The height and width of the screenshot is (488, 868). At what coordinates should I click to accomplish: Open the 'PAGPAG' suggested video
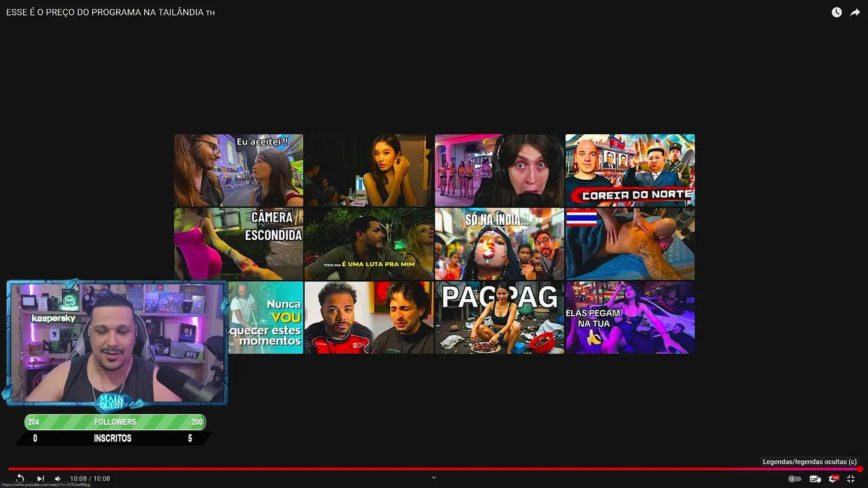[500, 317]
